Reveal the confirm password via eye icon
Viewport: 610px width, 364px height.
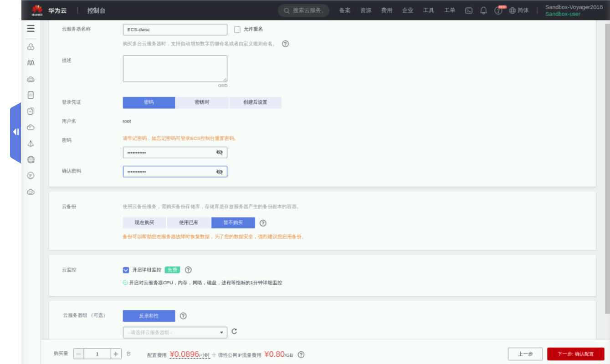point(220,172)
